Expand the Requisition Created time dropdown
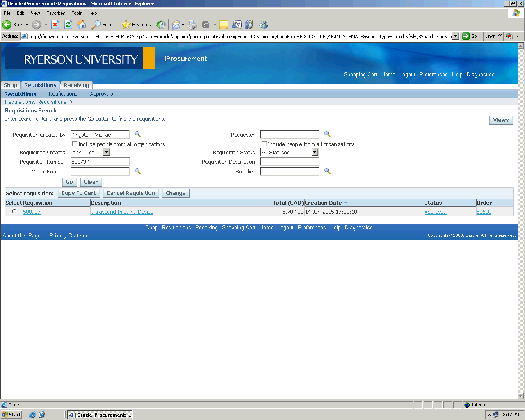Screen dimensions: 525x420 106,152
